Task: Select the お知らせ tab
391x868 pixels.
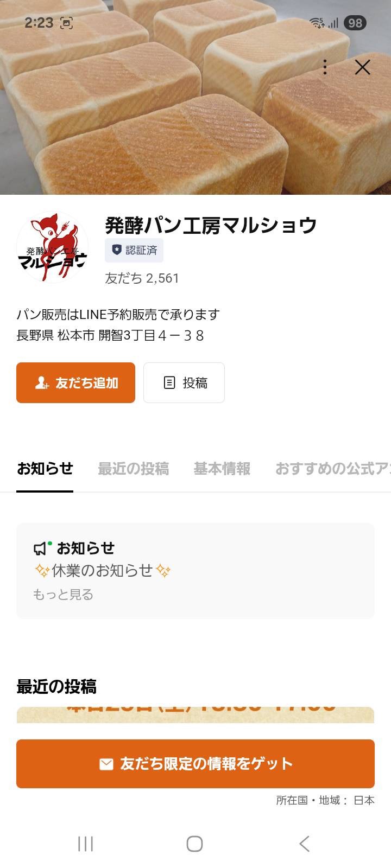Action: click(x=45, y=468)
